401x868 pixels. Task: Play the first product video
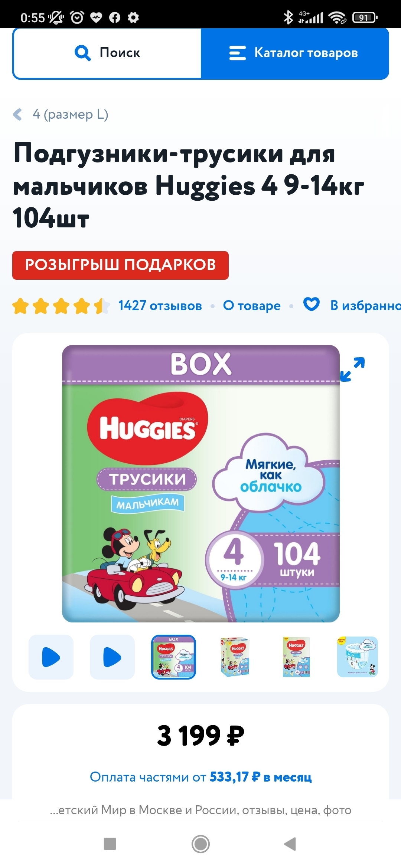pyautogui.click(x=51, y=657)
